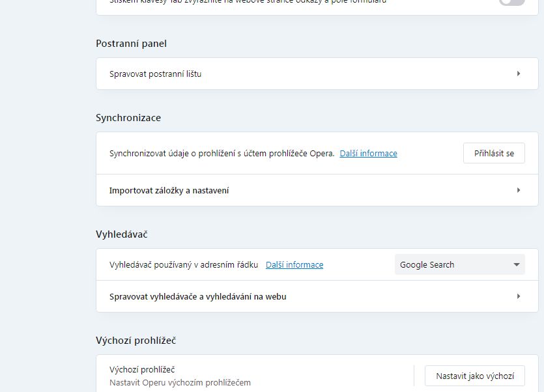Click the Vyhledávač používaný v adresním řádku label
This screenshot has width=544, height=392.
click(x=184, y=264)
